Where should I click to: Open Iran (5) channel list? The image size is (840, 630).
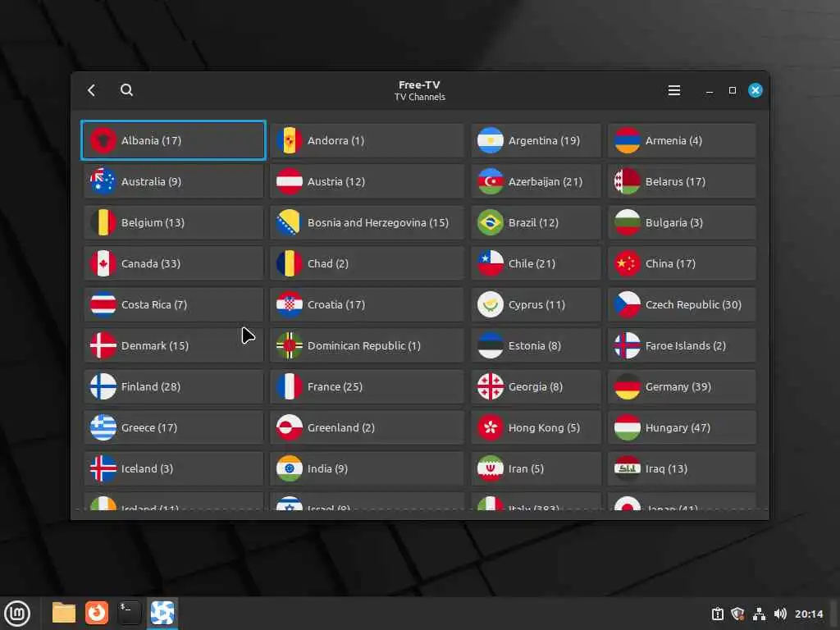(536, 468)
